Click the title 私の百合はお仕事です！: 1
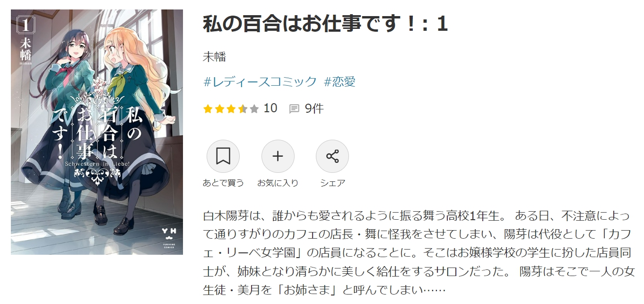 (x=325, y=24)
